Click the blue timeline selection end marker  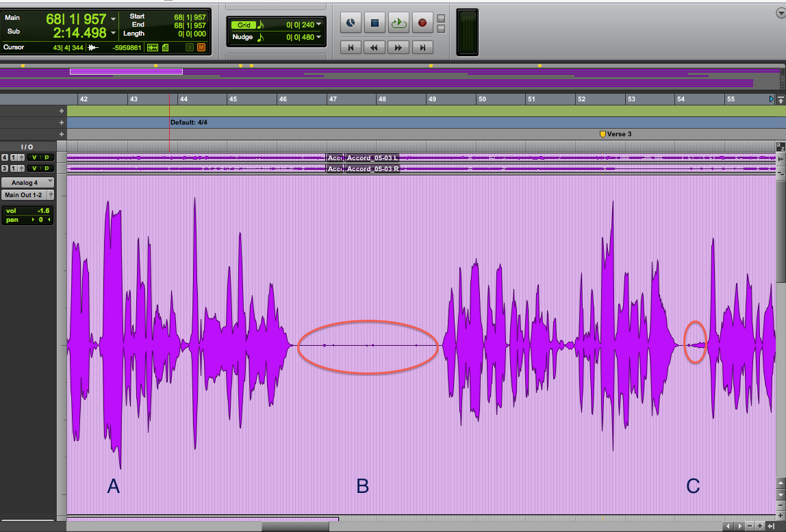point(772,99)
